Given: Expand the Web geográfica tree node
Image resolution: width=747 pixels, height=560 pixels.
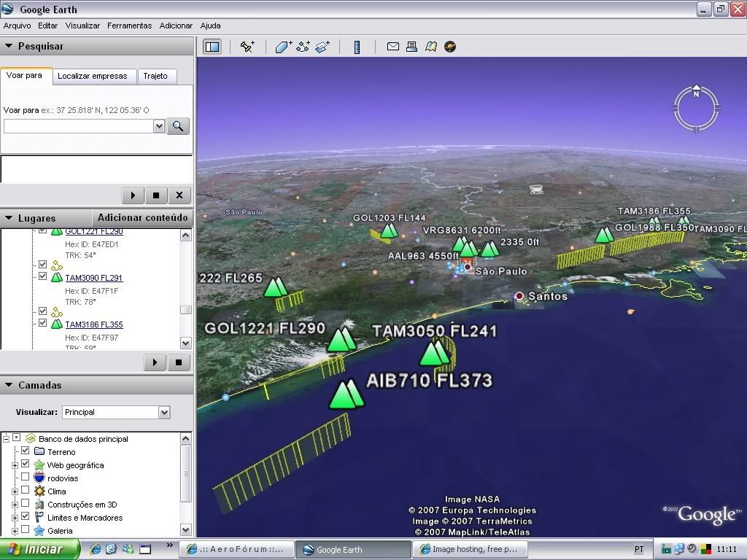Looking at the screenshot, I should (x=15, y=465).
